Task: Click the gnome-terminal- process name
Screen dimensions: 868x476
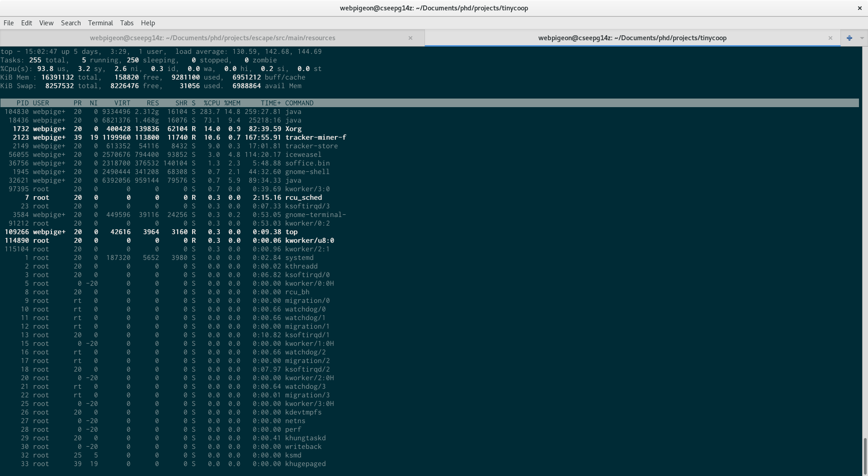Action: tap(316, 215)
